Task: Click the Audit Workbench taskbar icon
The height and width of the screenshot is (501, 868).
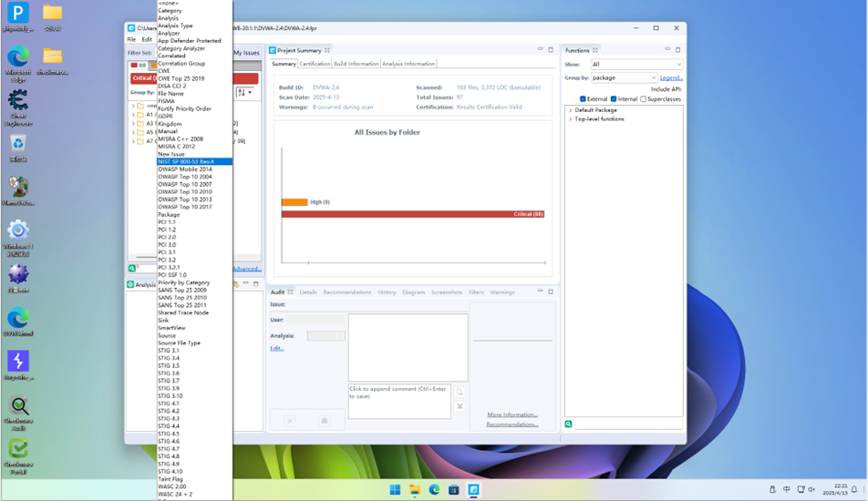Action: coord(474,489)
